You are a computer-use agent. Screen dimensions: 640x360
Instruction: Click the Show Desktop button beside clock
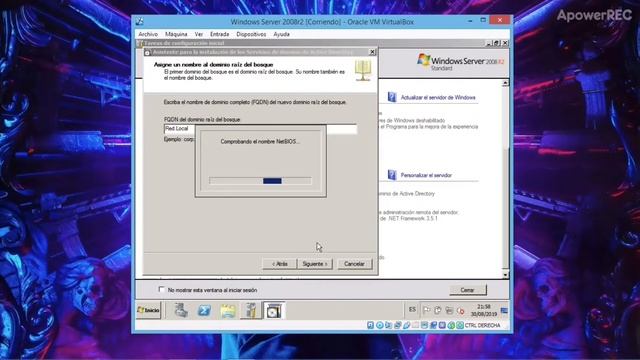pyautogui.click(x=504, y=311)
